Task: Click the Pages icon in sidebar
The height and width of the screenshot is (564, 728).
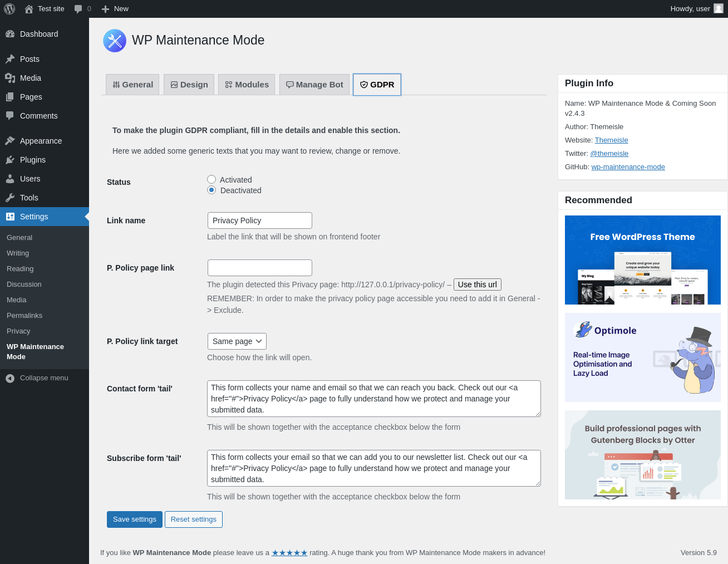Action: pyautogui.click(x=10, y=97)
